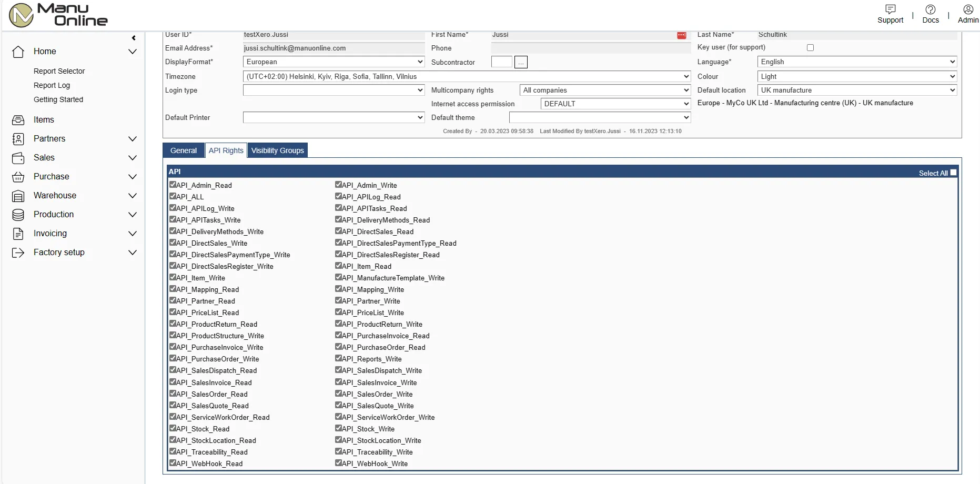Click the Subcontractor browse button

521,62
